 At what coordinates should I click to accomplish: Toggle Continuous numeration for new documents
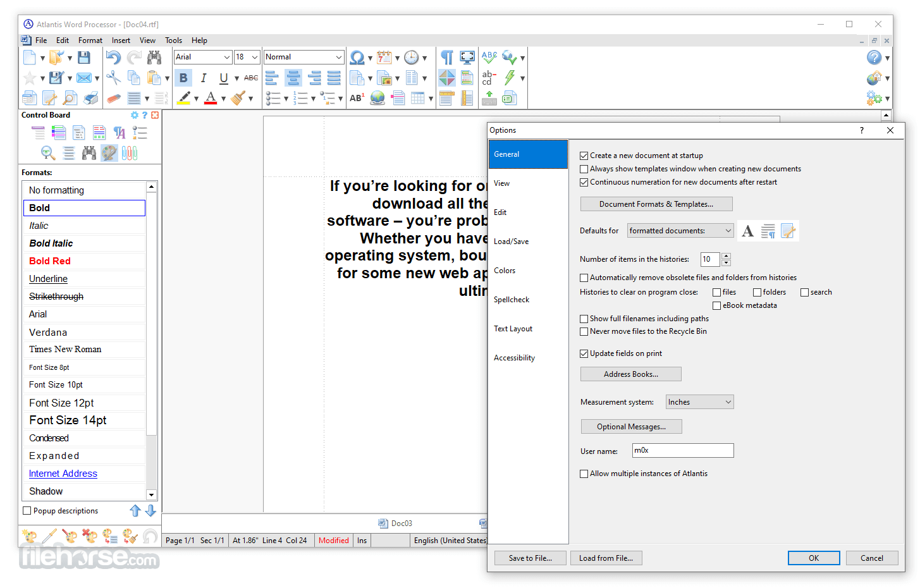(584, 182)
